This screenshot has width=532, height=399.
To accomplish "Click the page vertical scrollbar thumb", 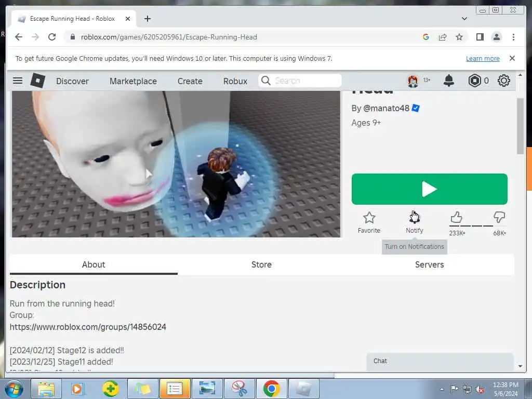I will (x=520, y=126).
